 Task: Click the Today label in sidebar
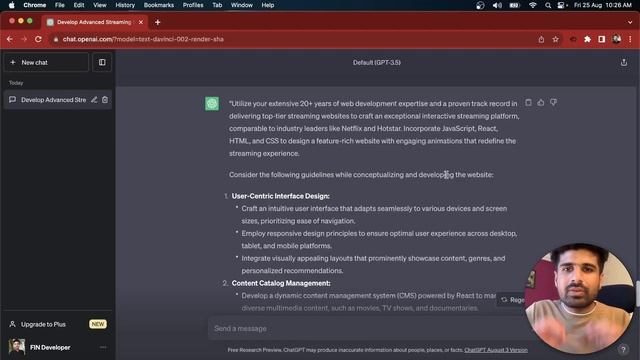tap(16, 83)
